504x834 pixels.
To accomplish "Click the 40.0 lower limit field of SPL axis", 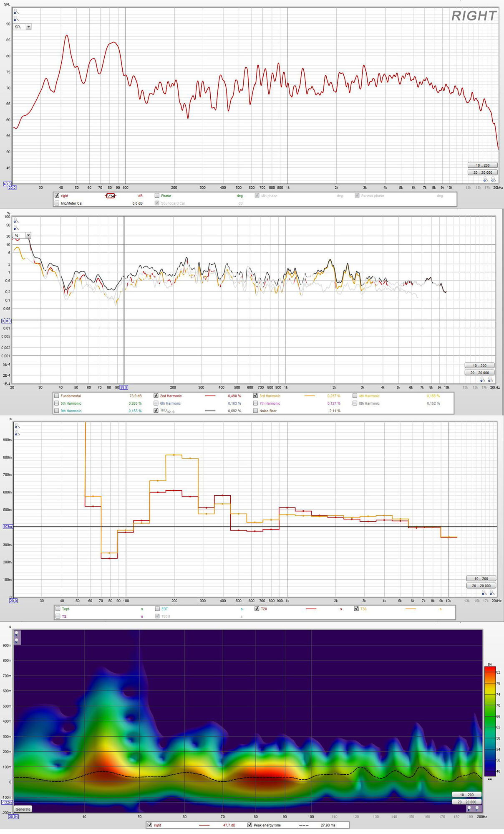I will click(8, 184).
